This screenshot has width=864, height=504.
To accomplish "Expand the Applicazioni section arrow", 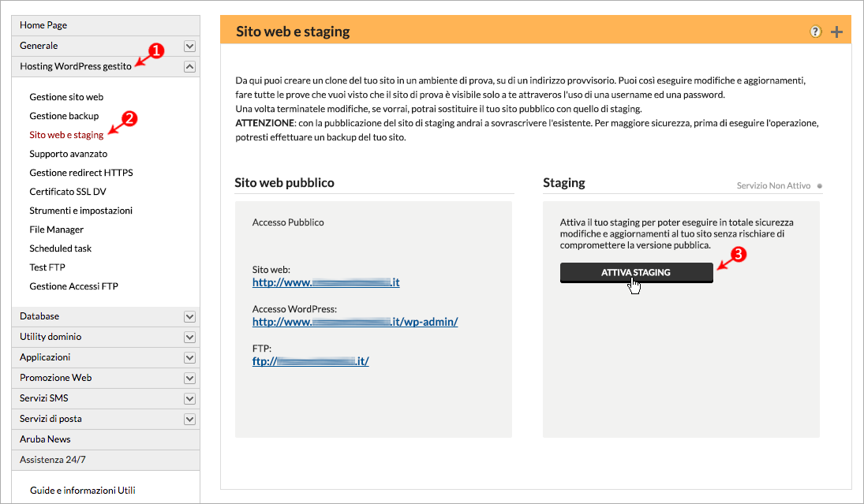I will tap(189, 357).
